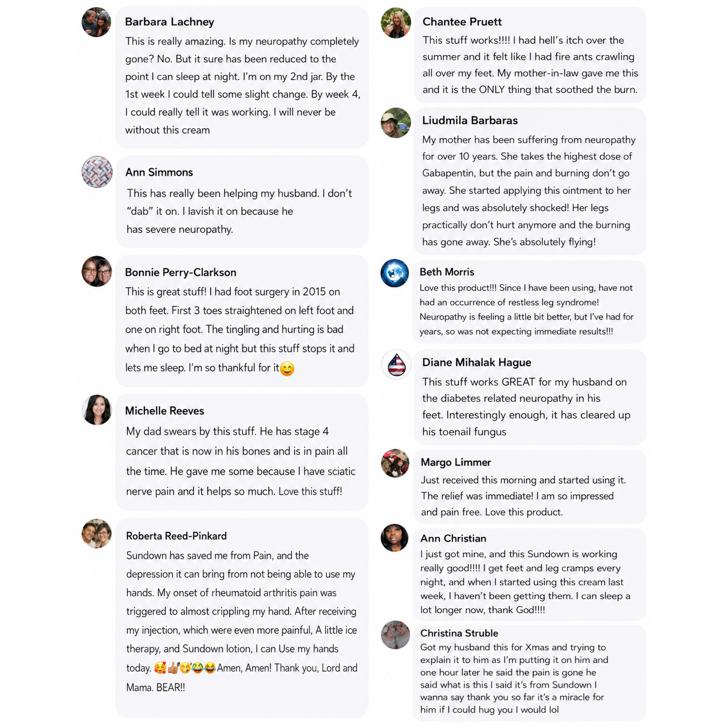The image size is (728, 728).
Task: Click Roberta Reed-Pinkard's profile picture
Action: pyautogui.click(x=97, y=533)
